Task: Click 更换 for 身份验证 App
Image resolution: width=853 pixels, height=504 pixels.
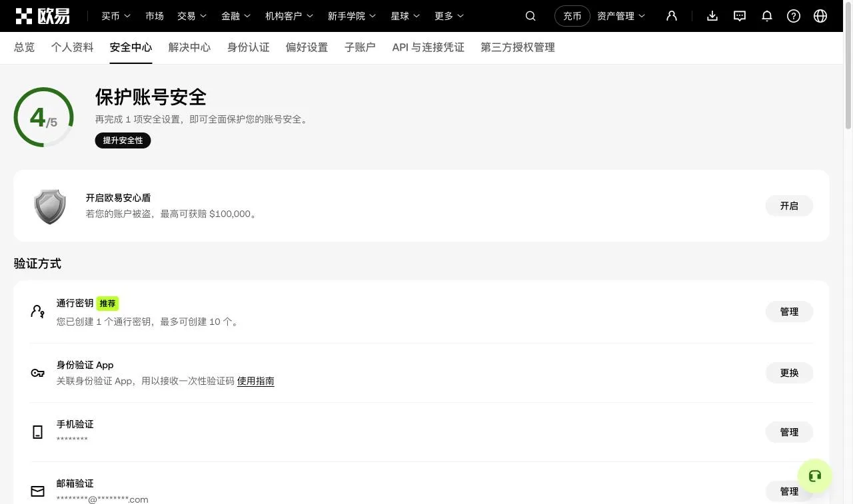Action: click(789, 373)
